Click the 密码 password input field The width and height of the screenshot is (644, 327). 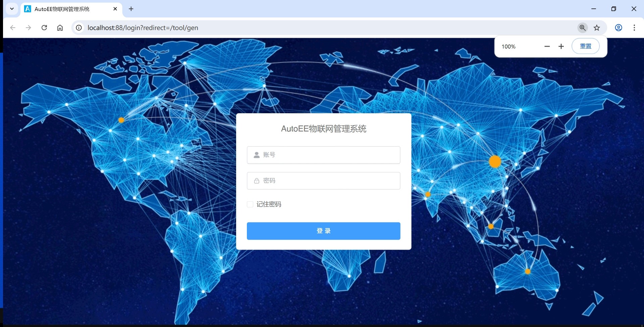pyautogui.click(x=323, y=181)
